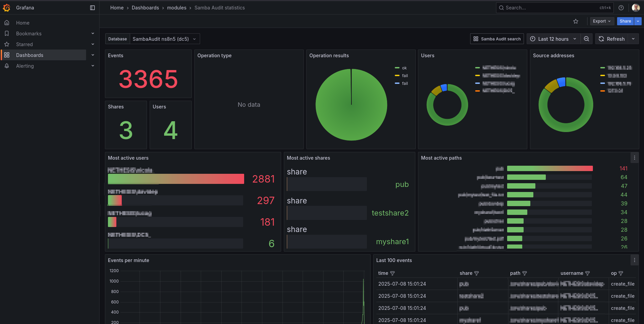Go to modules breadcrumb
This screenshot has height=324, width=644.
[177, 8]
